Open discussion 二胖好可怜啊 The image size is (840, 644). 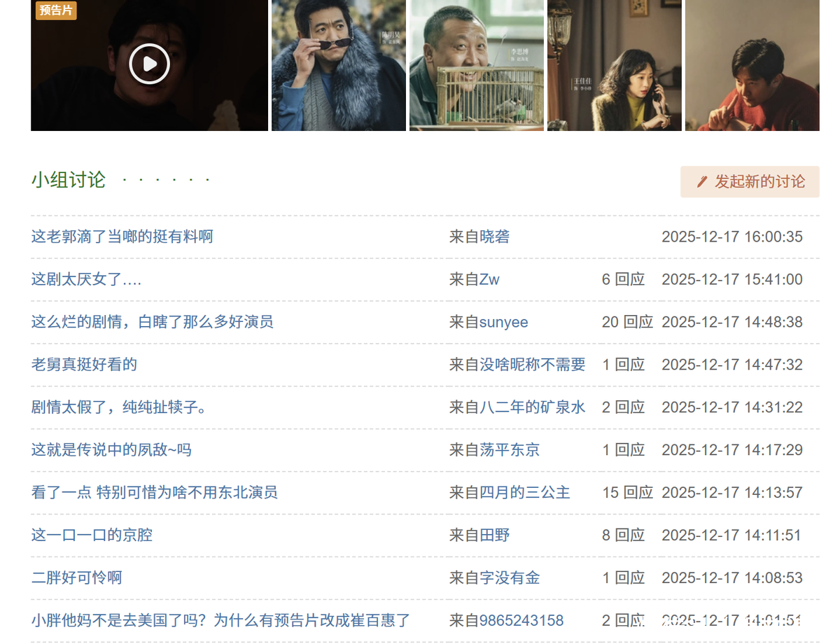click(x=76, y=578)
